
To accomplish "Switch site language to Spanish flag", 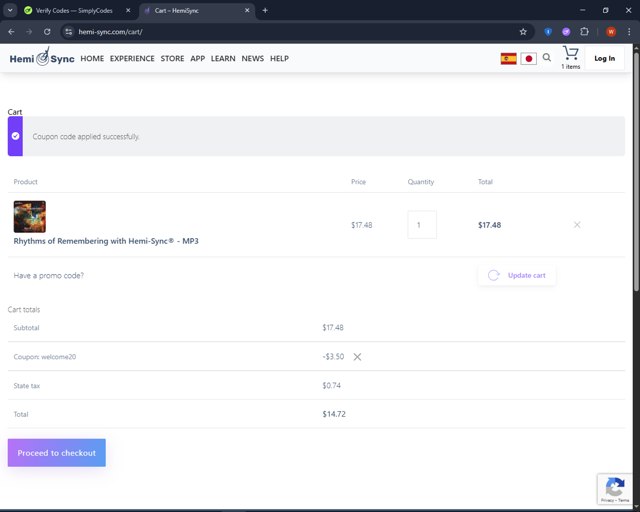I will 509,58.
